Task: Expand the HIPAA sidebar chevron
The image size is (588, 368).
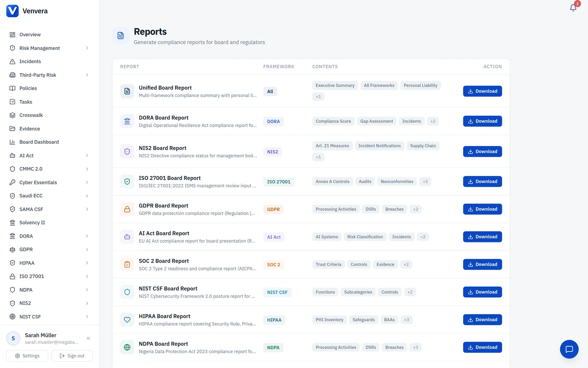Action: click(x=87, y=263)
